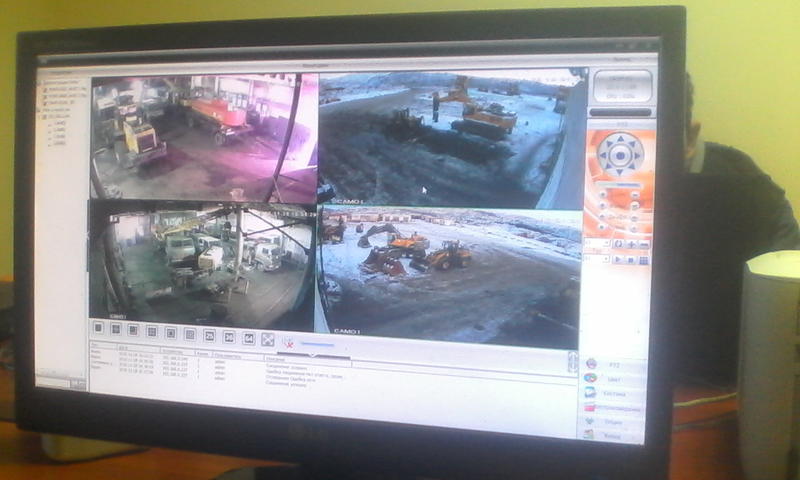Pick the 25-window view layout

210,336
